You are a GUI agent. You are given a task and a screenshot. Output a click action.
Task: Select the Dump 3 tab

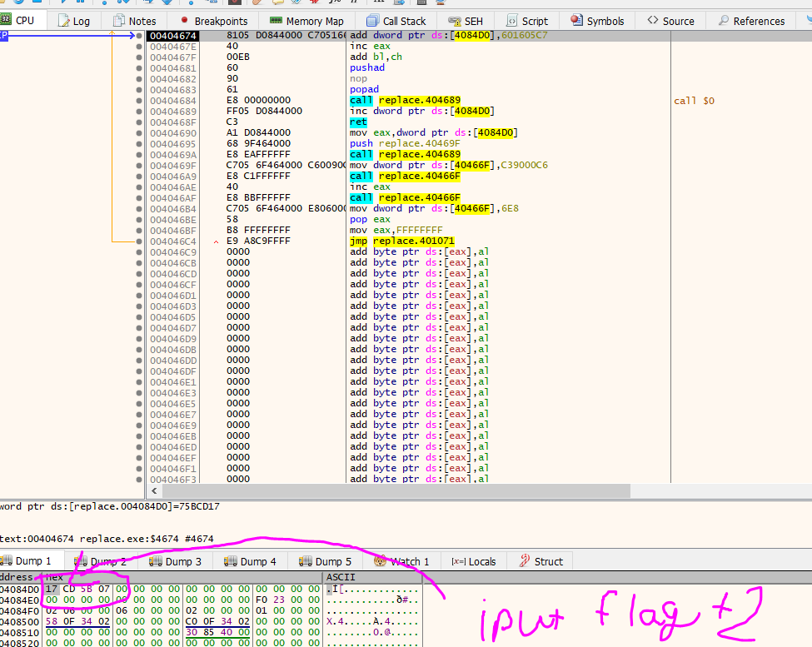click(175, 561)
